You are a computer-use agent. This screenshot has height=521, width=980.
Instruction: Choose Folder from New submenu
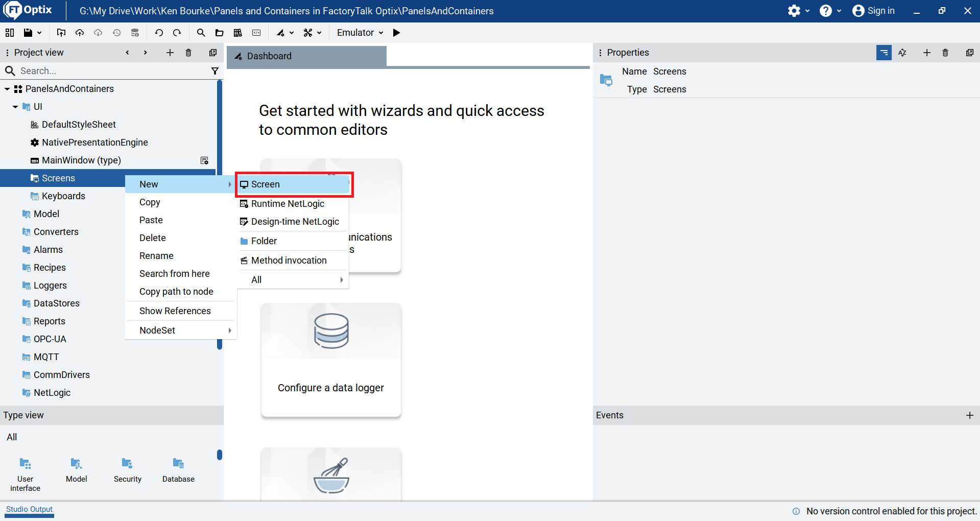coord(294,241)
